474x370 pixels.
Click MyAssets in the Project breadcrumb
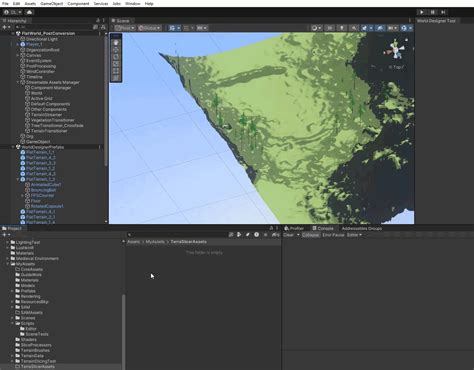point(155,242)
